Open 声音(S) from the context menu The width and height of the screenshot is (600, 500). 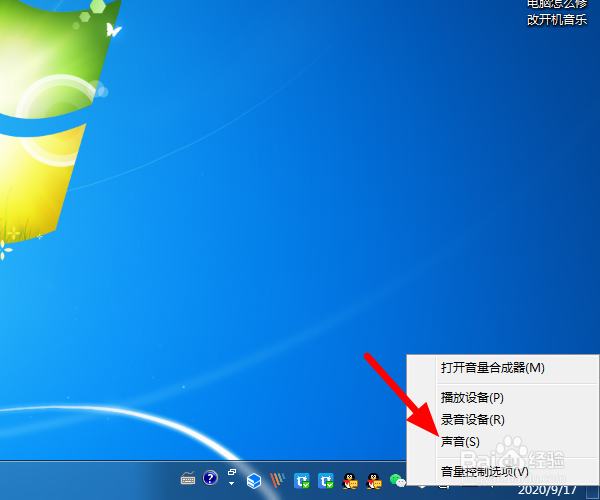tap(517, 442)
